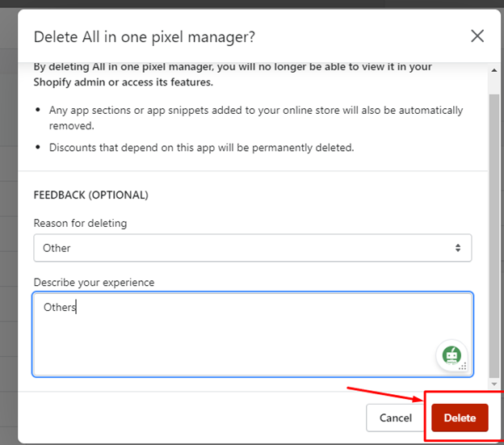This screenshot has width=504, height=445.
Task: Open the Reason for deleting dropdown
Action: (x=253, y=248)
